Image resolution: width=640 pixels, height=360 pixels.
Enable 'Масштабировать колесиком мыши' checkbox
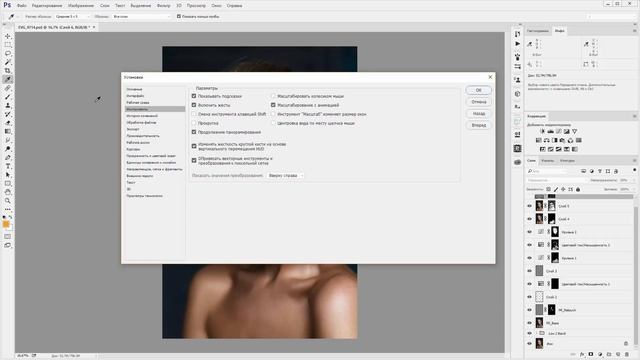(x=273, y=96)
